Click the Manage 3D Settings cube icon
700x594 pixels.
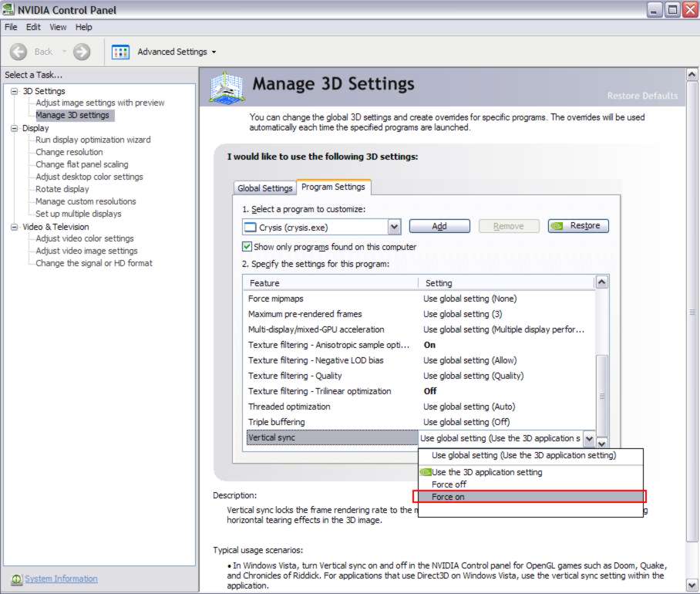[227, 87]
